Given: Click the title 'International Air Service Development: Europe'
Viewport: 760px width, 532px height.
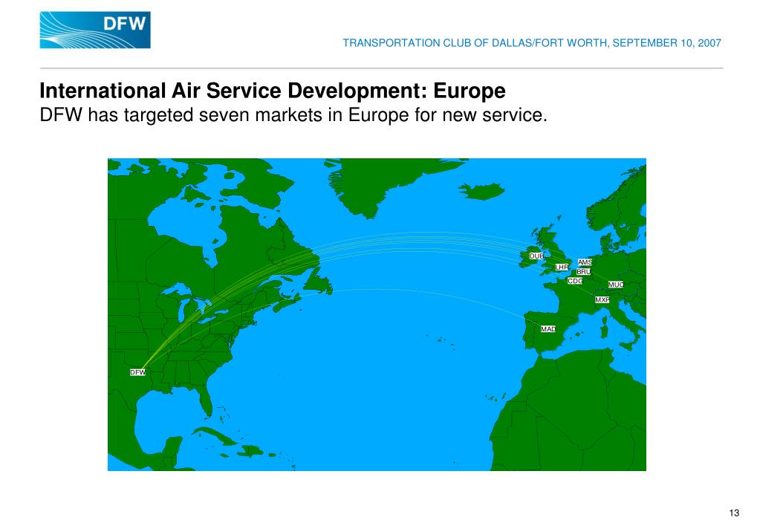Looking at the screenshot, I should click(x=273, y=91).
